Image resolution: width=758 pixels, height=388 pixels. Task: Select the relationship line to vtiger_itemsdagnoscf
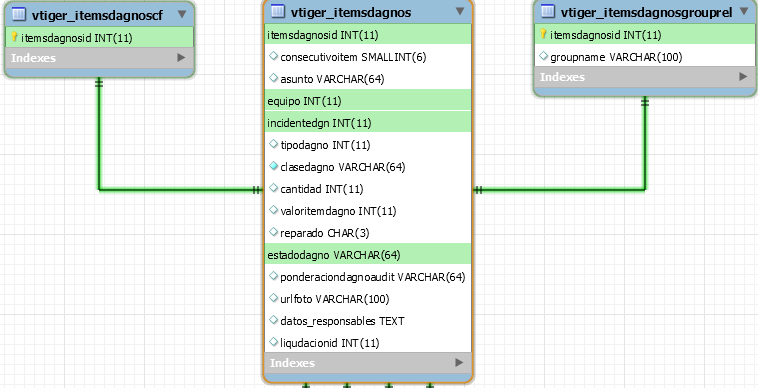point(179,190)
